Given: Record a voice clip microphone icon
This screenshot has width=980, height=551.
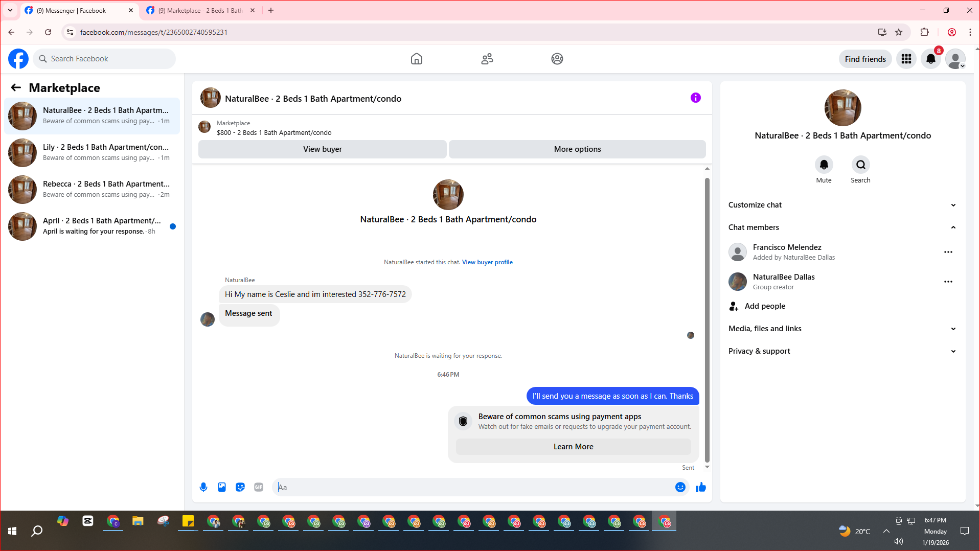Looking at the screenshot, I should [203, 487].
